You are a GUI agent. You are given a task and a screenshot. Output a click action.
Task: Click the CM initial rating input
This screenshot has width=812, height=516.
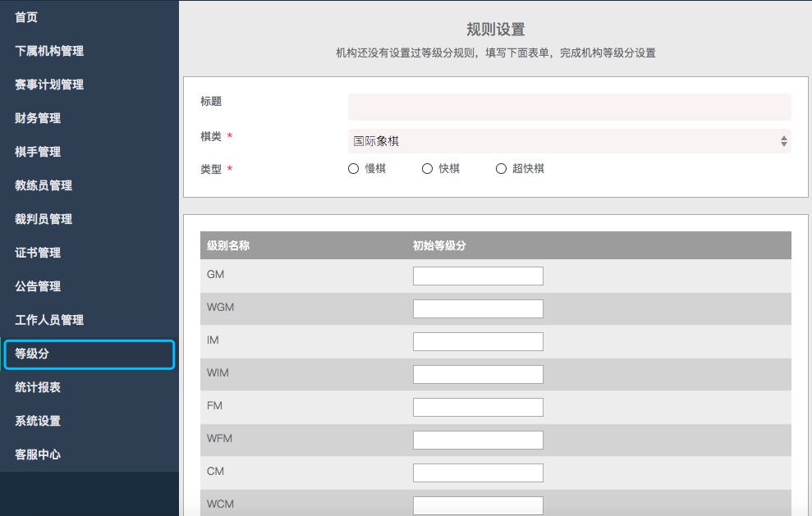(478, 473)
